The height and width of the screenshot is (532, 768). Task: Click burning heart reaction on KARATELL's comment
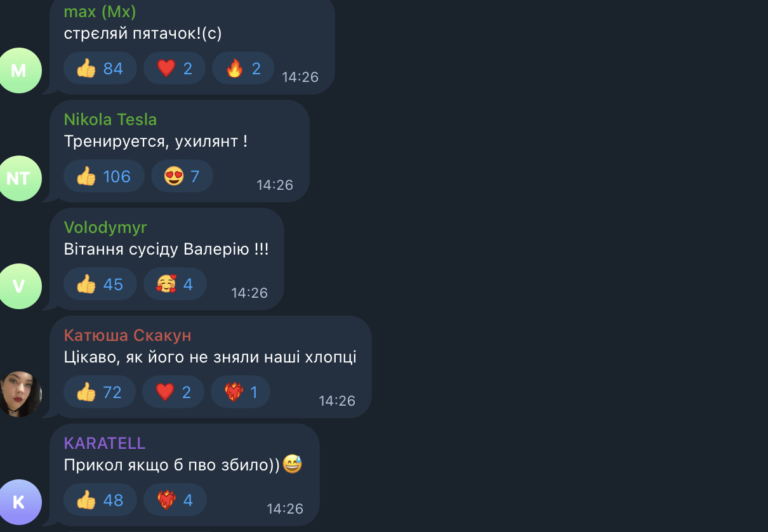pyautogui.click(x=175, y=500)
